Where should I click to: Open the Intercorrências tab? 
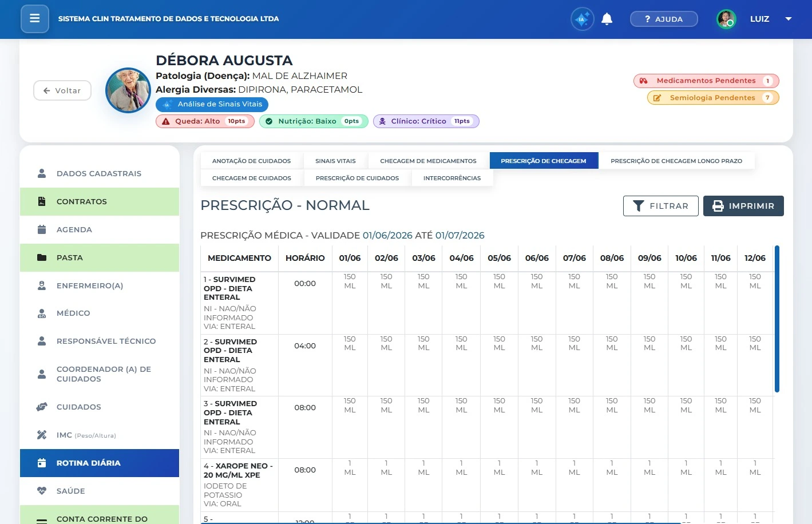click(452, 178)
